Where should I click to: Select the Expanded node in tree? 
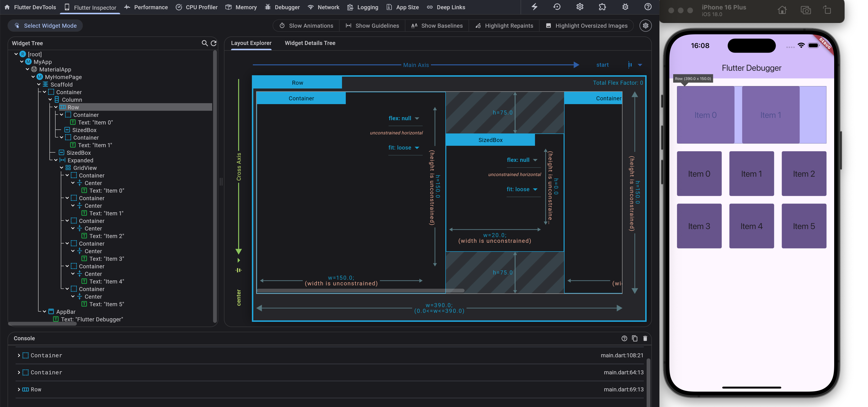click(80, 160)
